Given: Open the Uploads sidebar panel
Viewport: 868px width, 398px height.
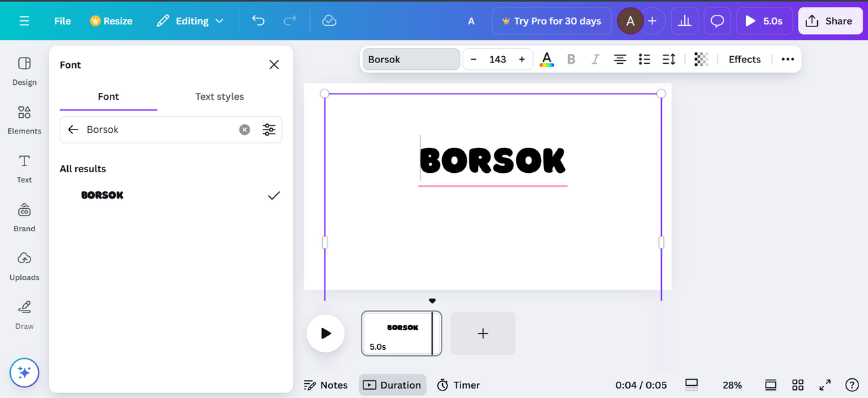Looking at the screenshot, I should pos(24,266).
